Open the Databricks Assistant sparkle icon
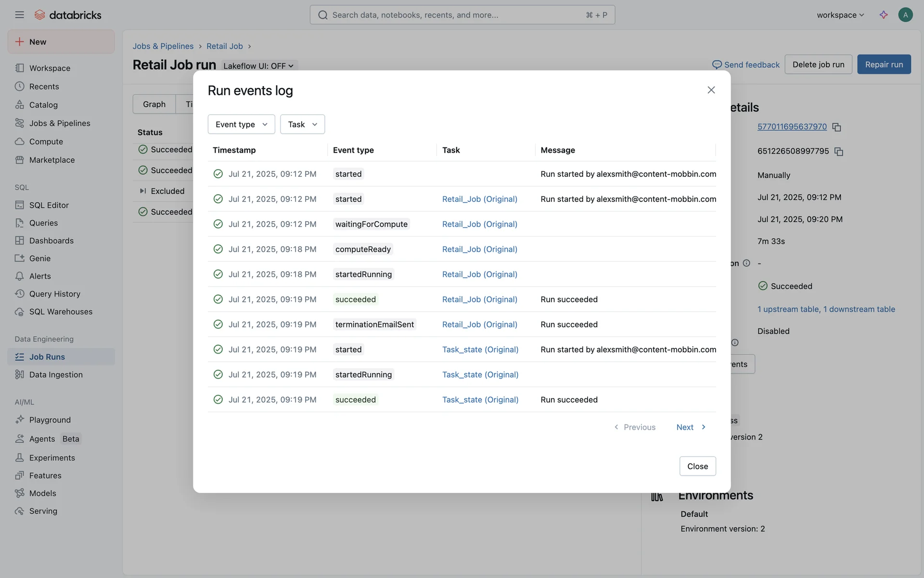The height and width of the screenshot is (578, 924). (x=884, y=15)
